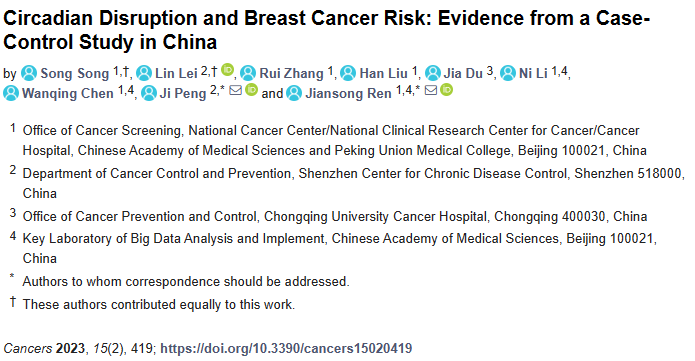Click the article title heading
This screenshot has height=361, width=695.
tap(326, 30)
